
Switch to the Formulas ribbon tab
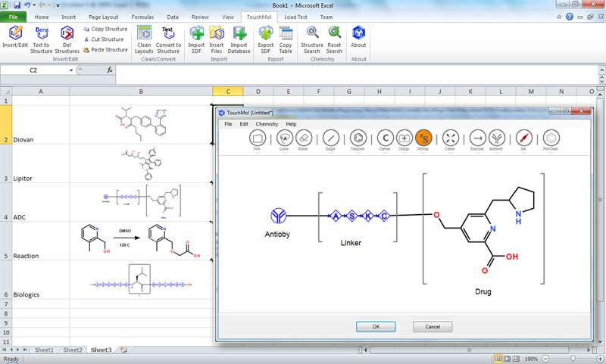pos(142,17)
